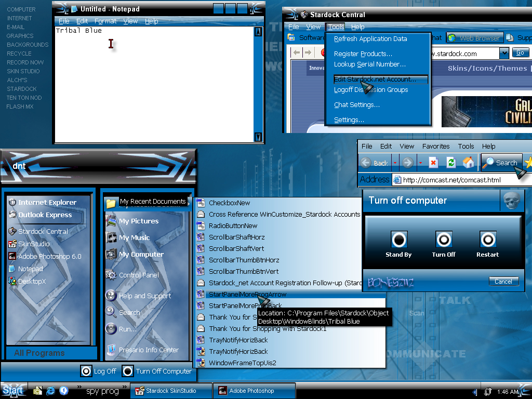Select the Stand By radio button

[x=399, y=240]
